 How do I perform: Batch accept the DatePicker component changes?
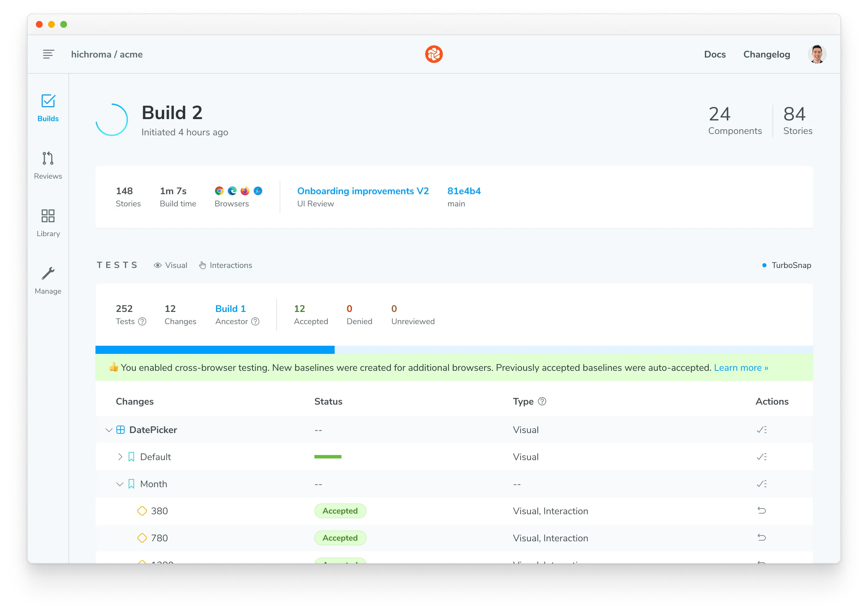pyautogui.click(x=761, y=430)
